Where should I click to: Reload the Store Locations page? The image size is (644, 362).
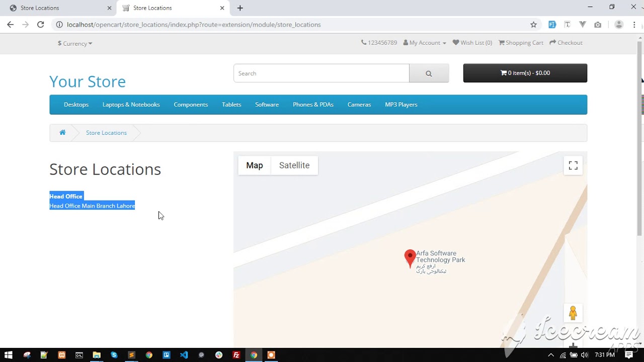[41, 24]
